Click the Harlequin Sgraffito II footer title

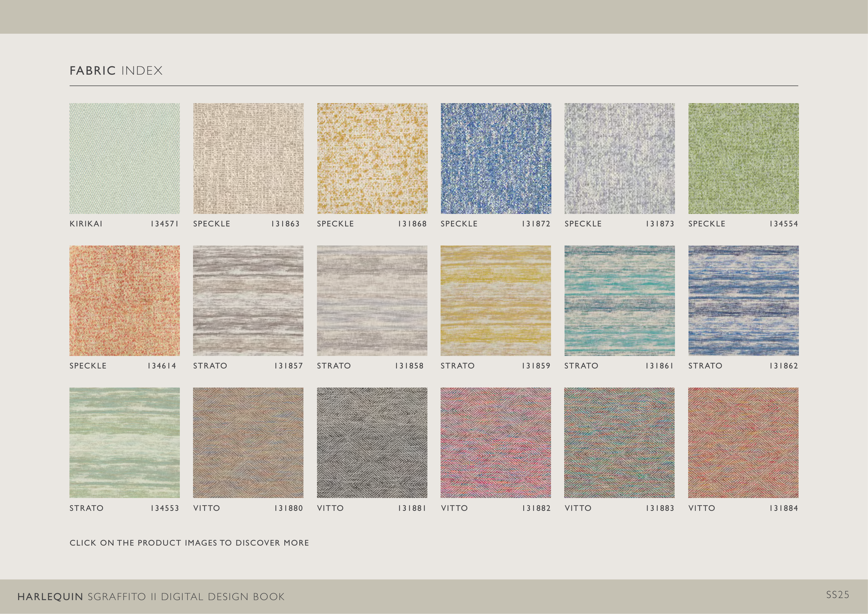point(151,597)
